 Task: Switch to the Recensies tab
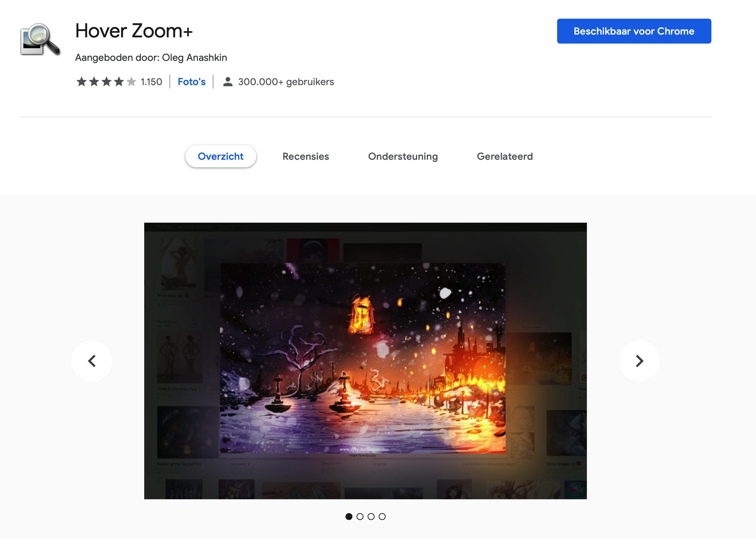tap(306, 156)
